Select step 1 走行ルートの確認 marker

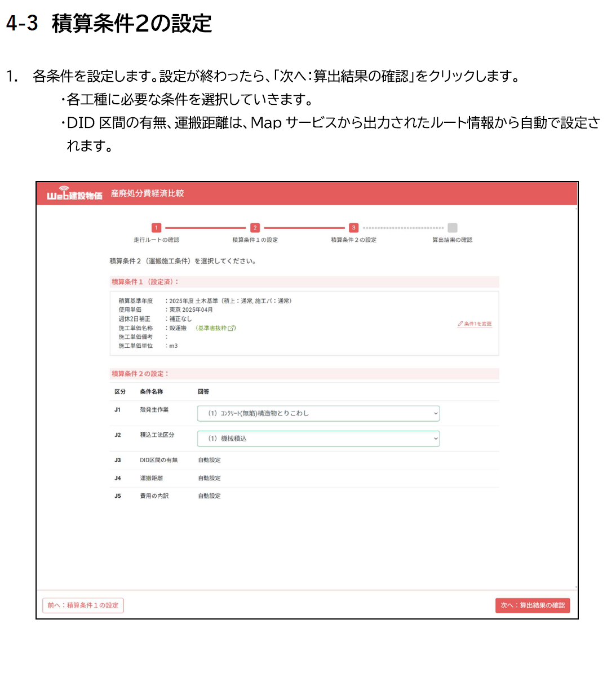pyautogui.click(x=156, y=228)
